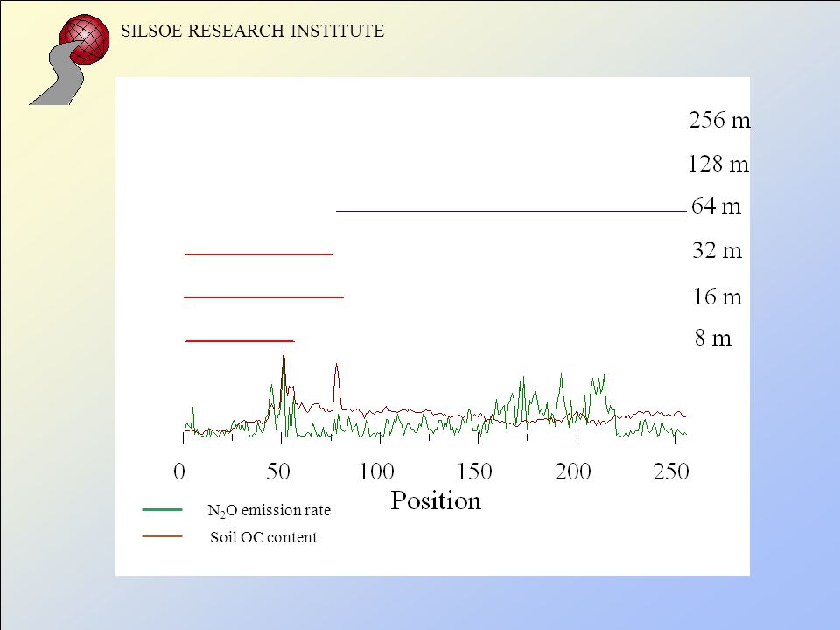Click the axis tick label '200'
840x630 pixels.
tap(572, 472)
